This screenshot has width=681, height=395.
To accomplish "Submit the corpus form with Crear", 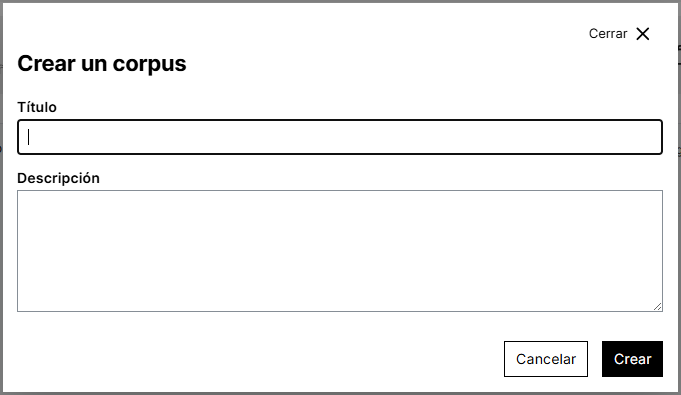I will (x=632, y=359).
